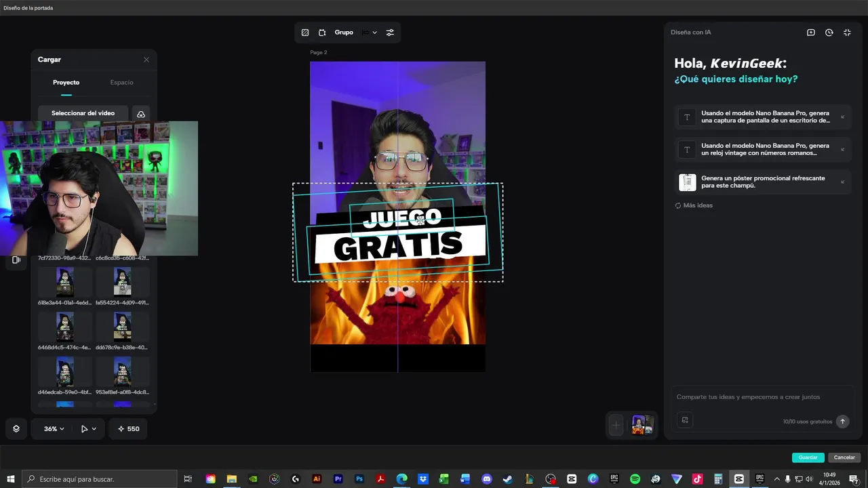Select thumbnail 6468d4c5-474c-4e

[65, 326]
